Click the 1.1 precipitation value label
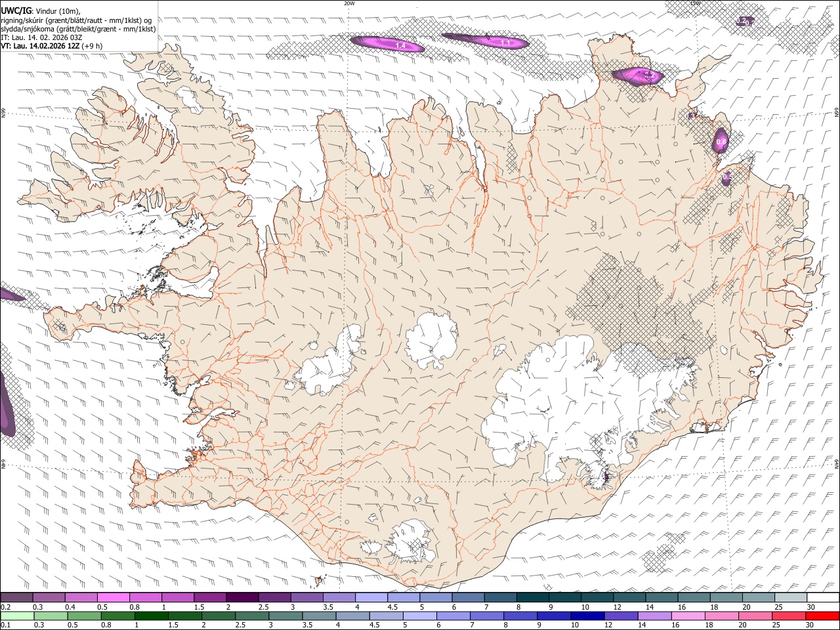Image resolution: width=840 pixels, height=630 pixels. 505,43
